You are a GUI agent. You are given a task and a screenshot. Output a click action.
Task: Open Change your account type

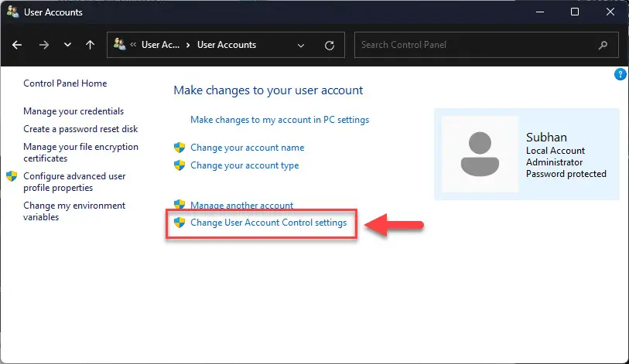pos(244,165)
